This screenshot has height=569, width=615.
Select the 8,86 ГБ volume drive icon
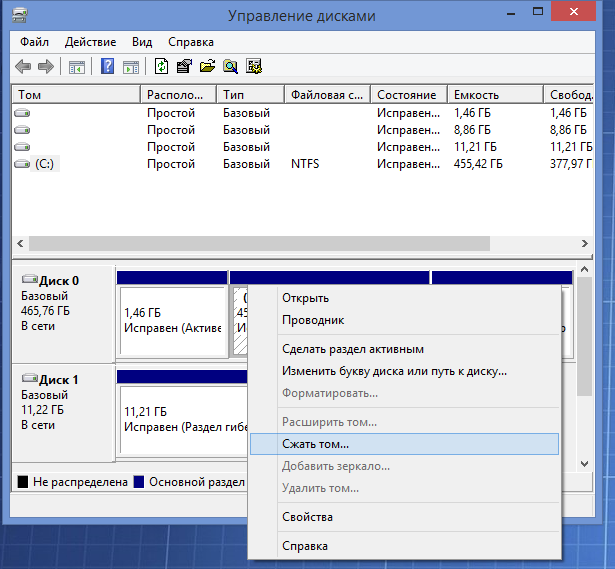[x=22, y=130]
